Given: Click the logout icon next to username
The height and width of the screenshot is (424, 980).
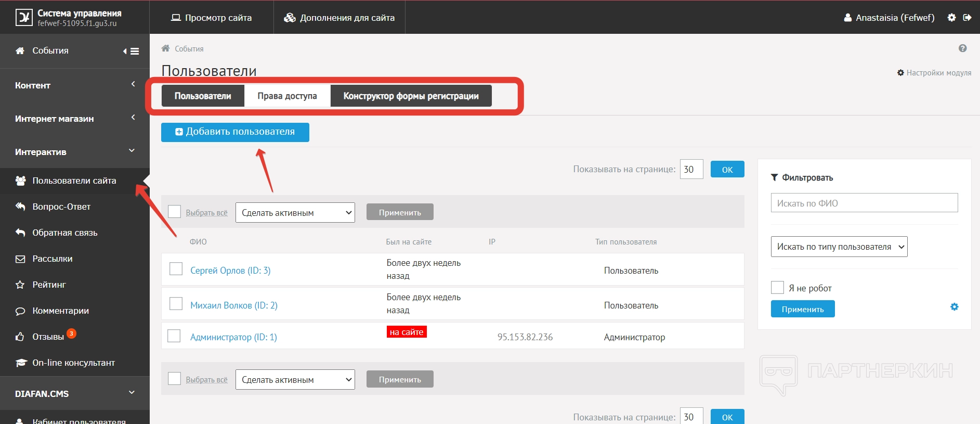Looking at the screenshot, I should pyautogui.click(x=967, y=18).
